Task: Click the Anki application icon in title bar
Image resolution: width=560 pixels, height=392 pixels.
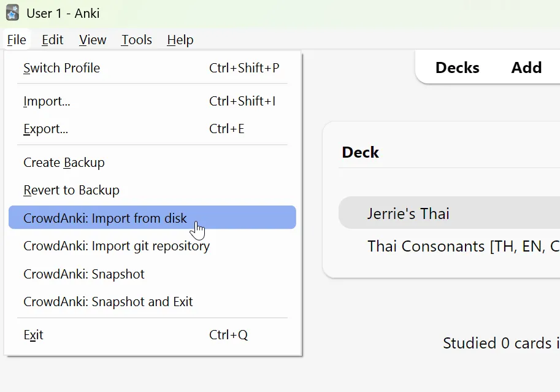Action: tap(12, 12)
